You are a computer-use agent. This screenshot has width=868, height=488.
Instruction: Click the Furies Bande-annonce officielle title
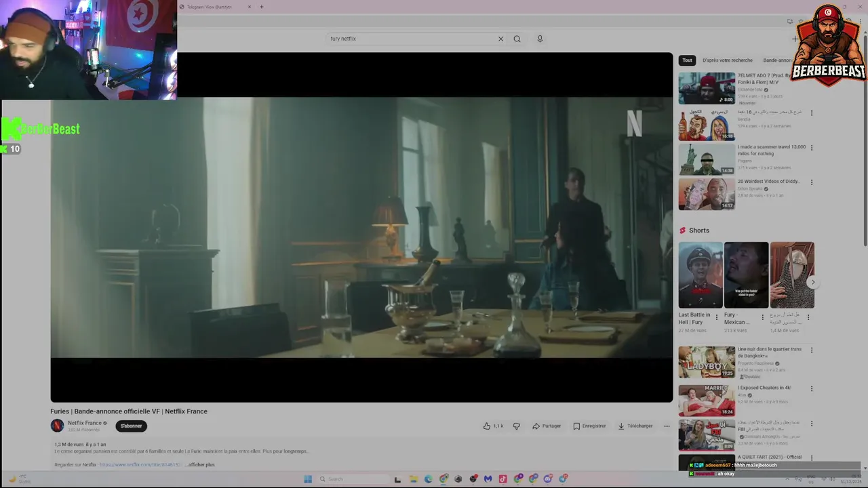pyautogui.click(x=129, y=411)
